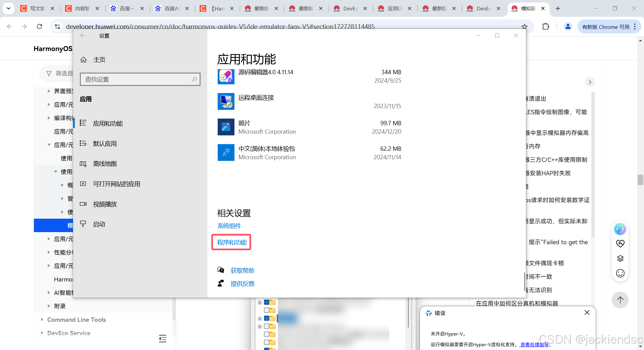The image size is (644, 350).
Task: Expand the AI智能 tree node
Action: pyautogui.click(x=49, y=293)
